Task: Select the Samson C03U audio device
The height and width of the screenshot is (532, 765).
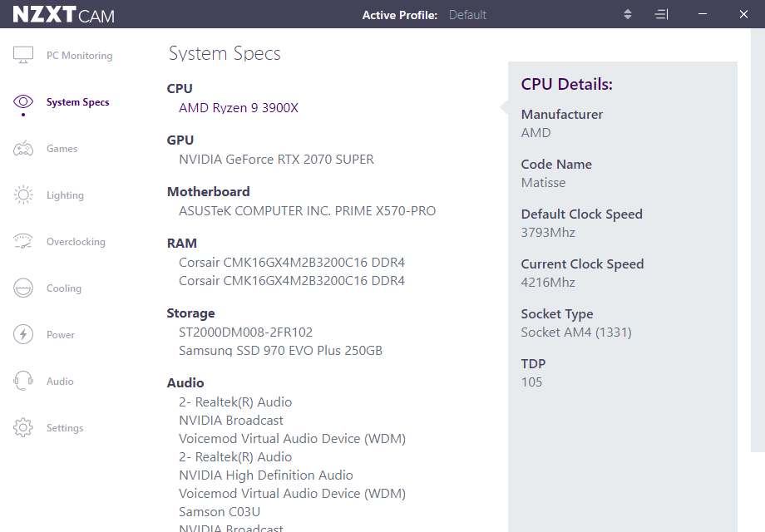Action: [219, 512]
